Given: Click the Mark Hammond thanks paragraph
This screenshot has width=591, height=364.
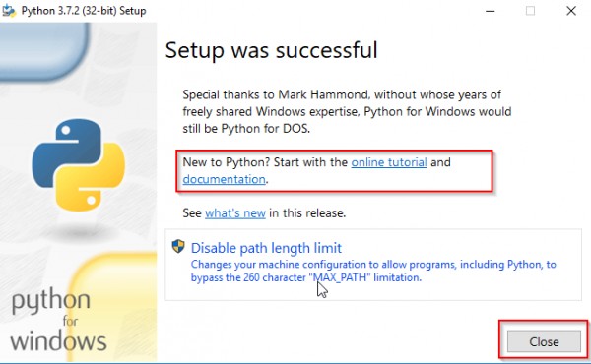Looking at the screenshot, I should point(347,111).
